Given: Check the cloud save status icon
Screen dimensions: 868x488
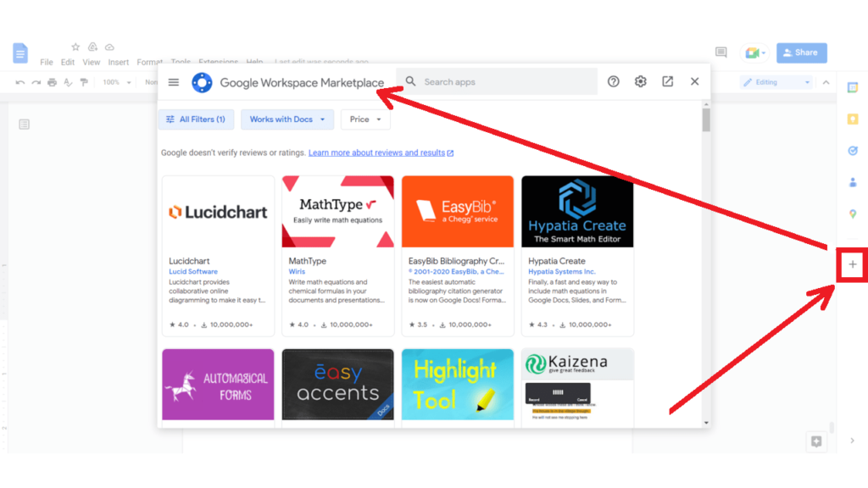Looking at the screenshot, I should (x=109, y=47).
